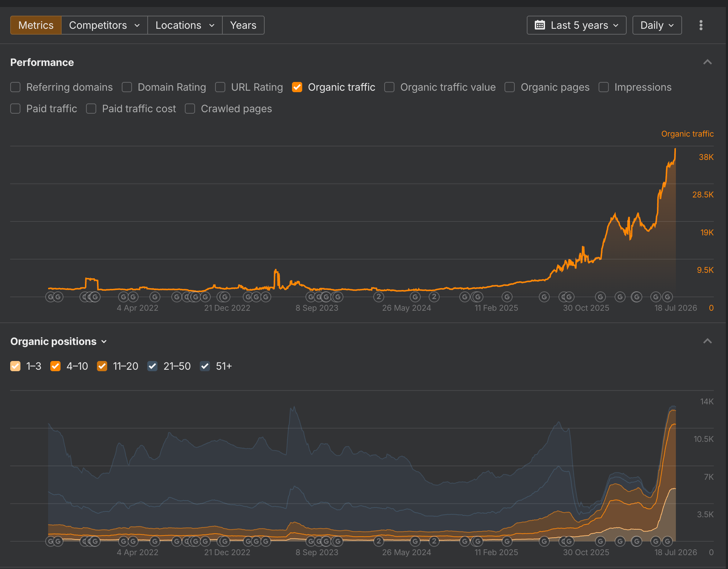
Task: Open the Daily interval dropdown
Action: tap(657, 25)
